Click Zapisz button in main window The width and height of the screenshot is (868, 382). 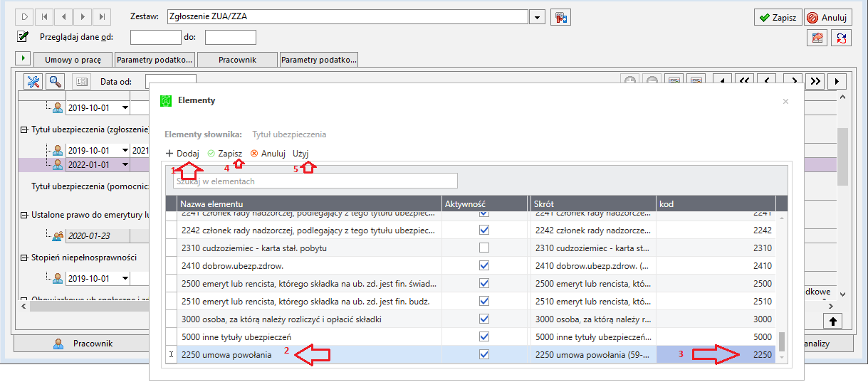(778, 18)
